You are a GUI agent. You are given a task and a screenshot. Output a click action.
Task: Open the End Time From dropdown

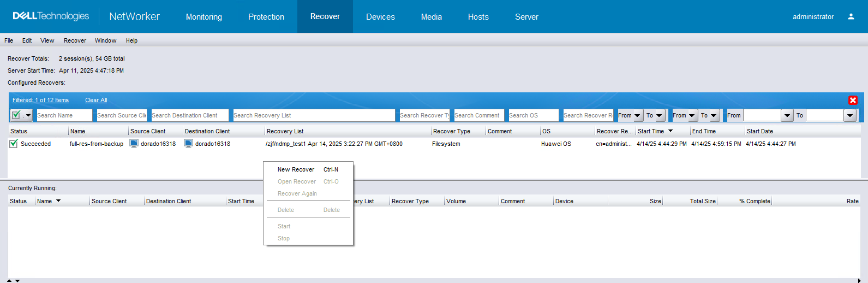click(692, 115)
